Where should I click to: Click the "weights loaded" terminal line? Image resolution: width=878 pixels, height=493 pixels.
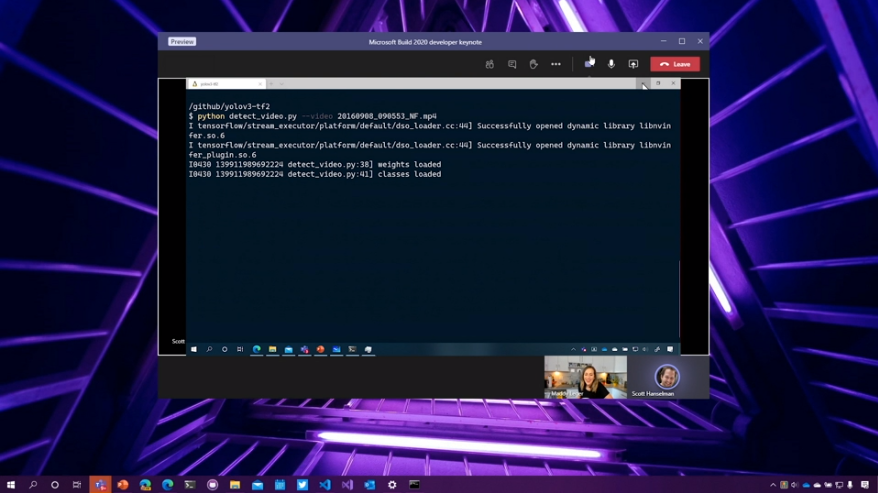click(315, 165)
